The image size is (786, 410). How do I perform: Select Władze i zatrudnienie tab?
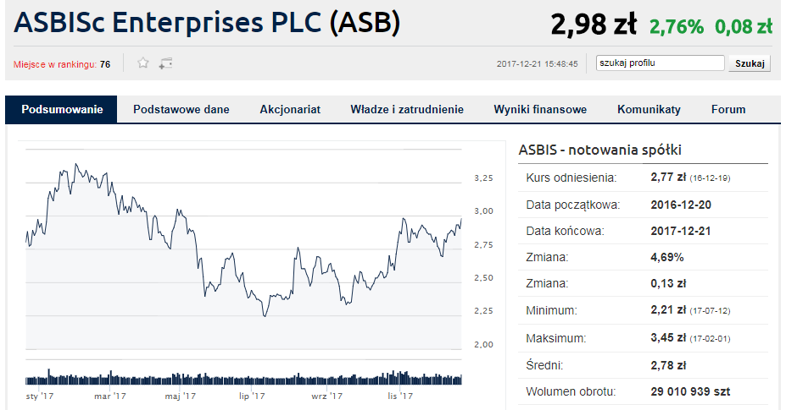tap(407, 109)
